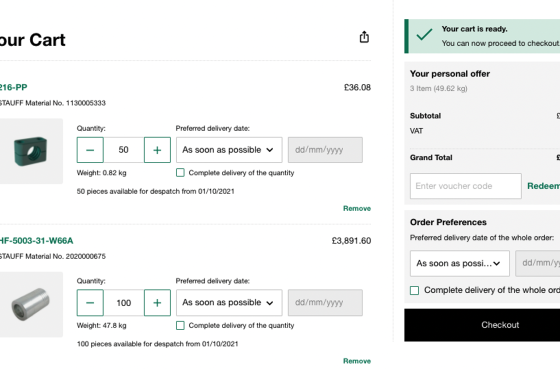
Task: Click 'Weight: 0.82 kg' text
Action: (x=101, y=173)
